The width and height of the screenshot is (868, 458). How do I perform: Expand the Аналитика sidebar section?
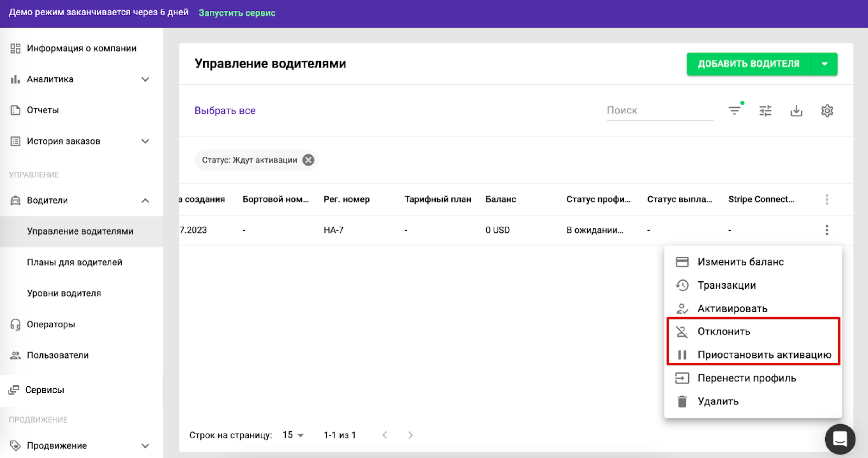tap(145, 79)
